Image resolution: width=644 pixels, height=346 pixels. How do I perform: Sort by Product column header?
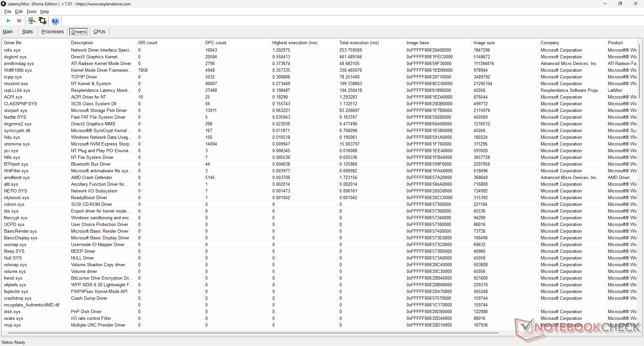(x=621, y=43)
